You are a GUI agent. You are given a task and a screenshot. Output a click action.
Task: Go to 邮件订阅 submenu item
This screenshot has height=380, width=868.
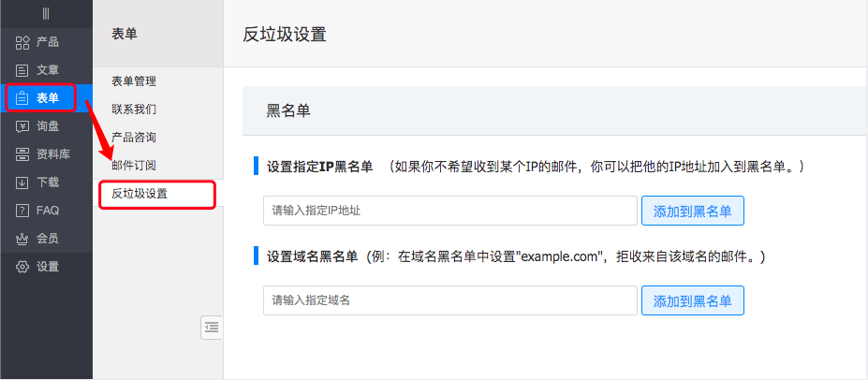pyautogui.click(x=134, y=166)
